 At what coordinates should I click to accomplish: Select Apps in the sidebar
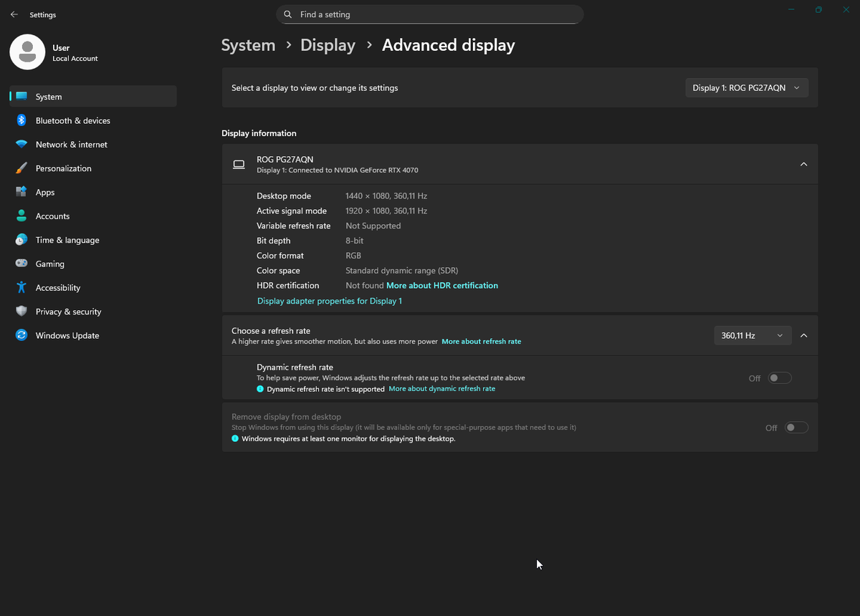point(93,192)
